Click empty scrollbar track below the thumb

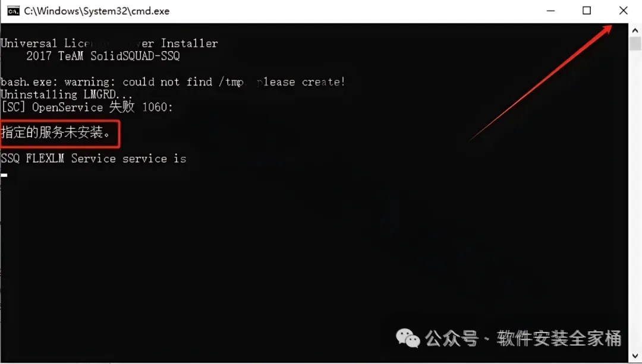pos(635,200)
